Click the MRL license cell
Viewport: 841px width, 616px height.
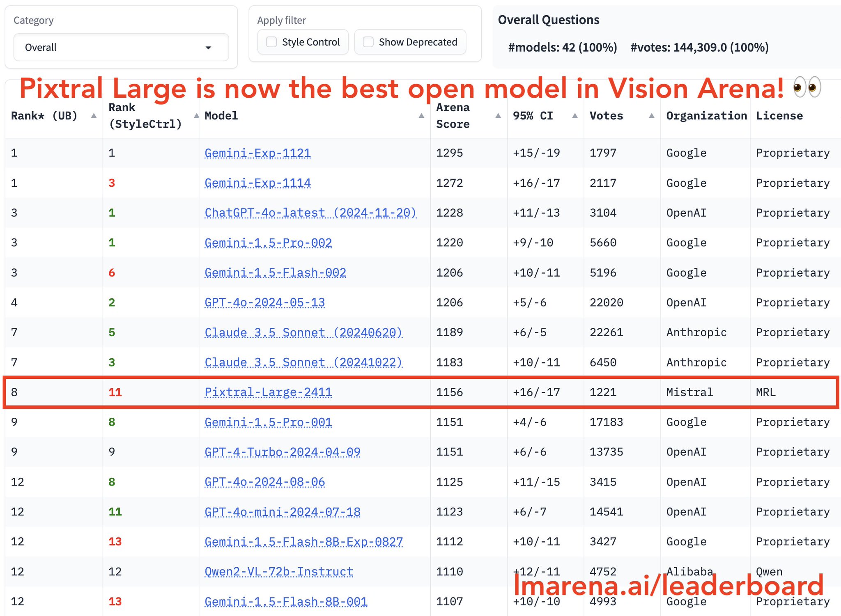766,392
